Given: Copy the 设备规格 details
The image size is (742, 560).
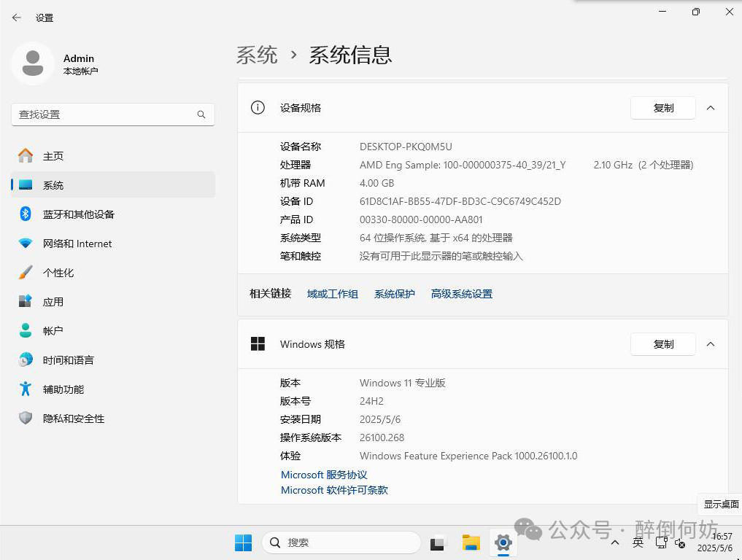Looking at the screenshot, I should (x=662, y=108).
